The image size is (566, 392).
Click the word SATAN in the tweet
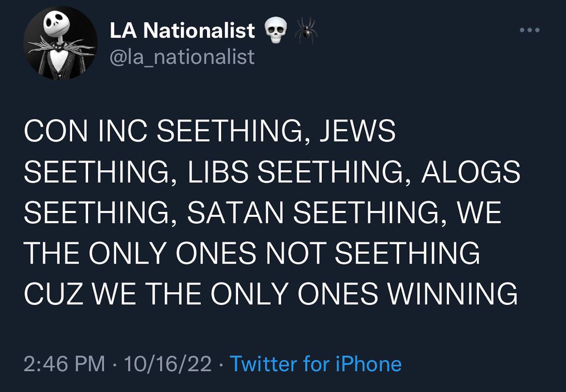click(x=235, y=212)
